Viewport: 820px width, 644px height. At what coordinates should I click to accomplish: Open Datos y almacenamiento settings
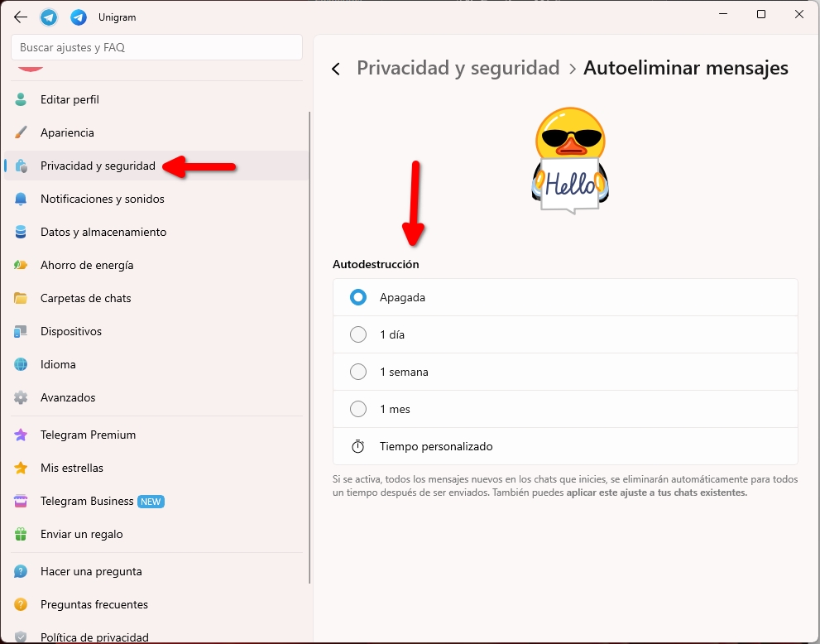click(x=156, y=232)
